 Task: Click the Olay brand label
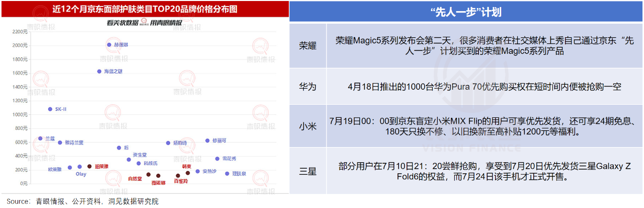[x=80, y=174]
